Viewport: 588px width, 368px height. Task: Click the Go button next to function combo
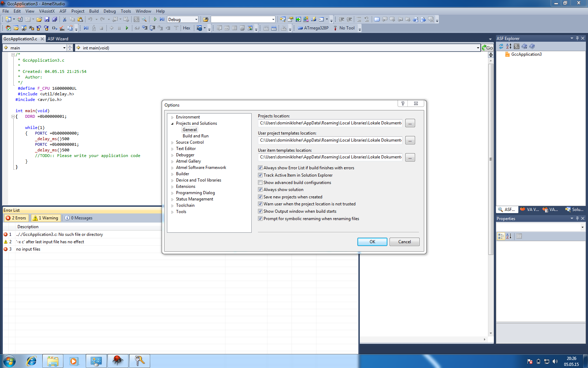click(487, 48)
